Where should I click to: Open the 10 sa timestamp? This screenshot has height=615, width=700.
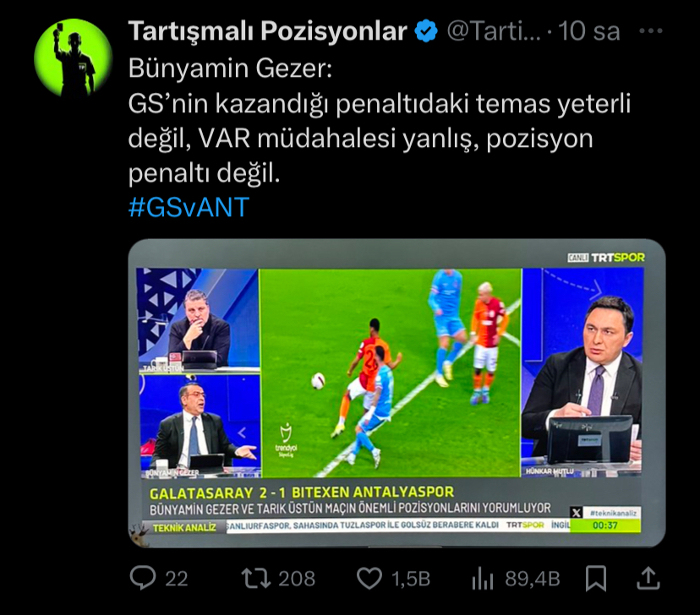[x=589, y=31]
